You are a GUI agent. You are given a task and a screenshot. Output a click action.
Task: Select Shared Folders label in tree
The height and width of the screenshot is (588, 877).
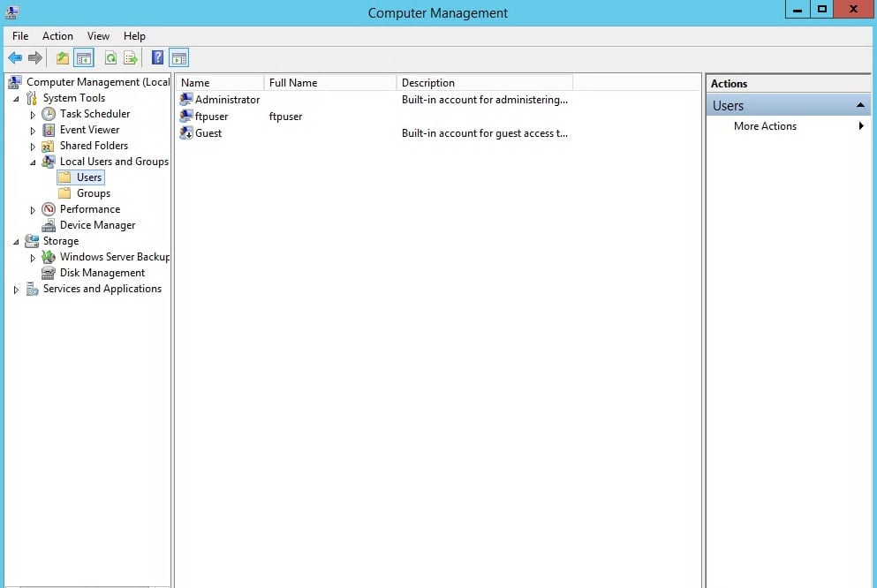94,146
